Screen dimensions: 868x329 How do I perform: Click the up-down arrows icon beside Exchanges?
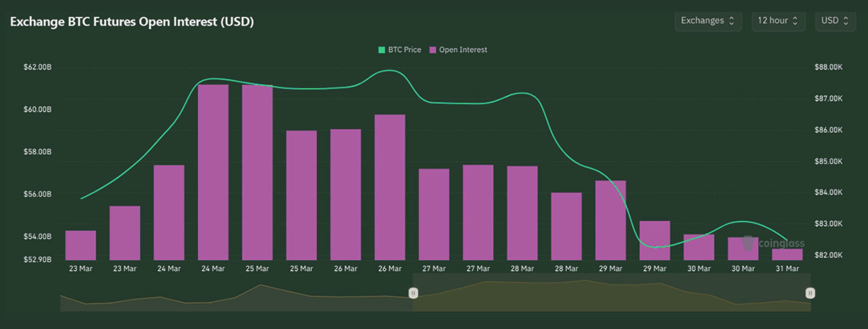[731, 21]
